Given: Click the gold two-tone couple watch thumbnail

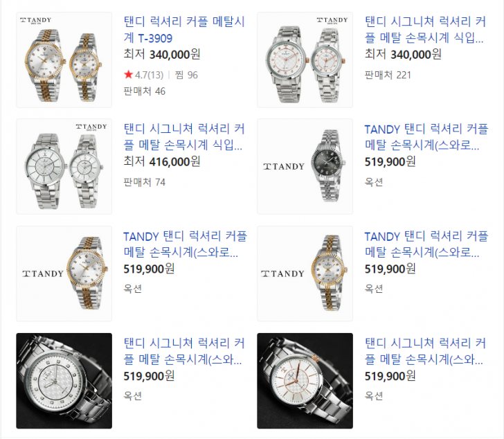Looking at the screenshot, I should (x=64, y=60).
